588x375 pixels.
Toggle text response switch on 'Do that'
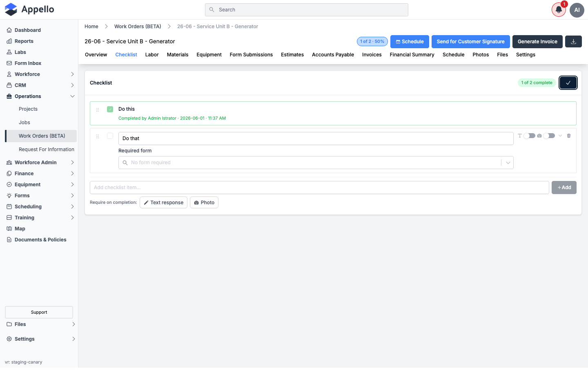(x=529, y=136)
